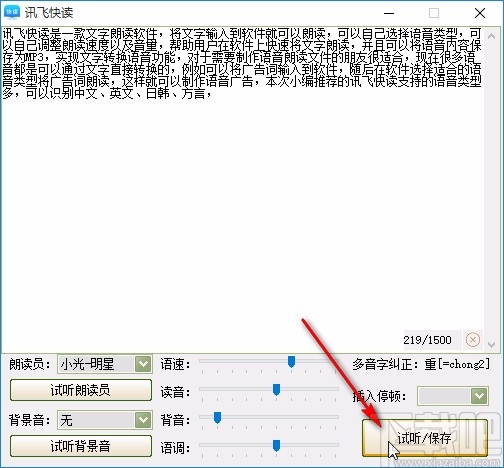Adjust the 背音 background volume slider
Screen dimensions: 504x468
(217, 418)
